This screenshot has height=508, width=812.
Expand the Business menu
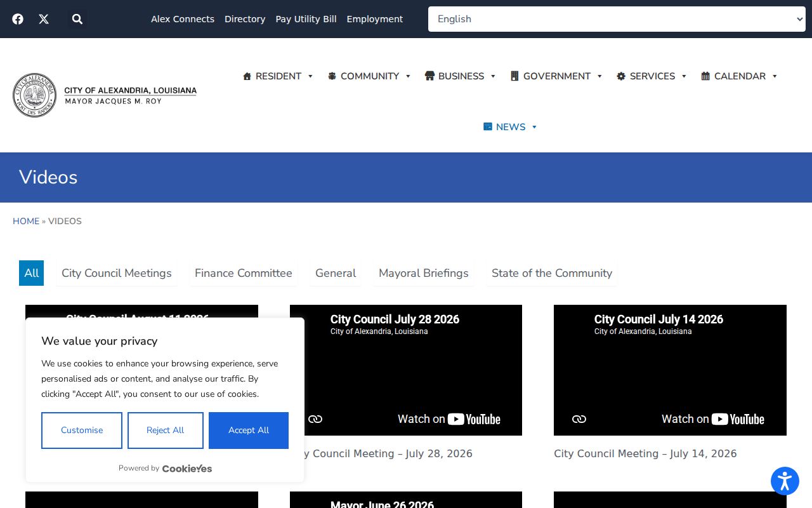tap(461, 76)
